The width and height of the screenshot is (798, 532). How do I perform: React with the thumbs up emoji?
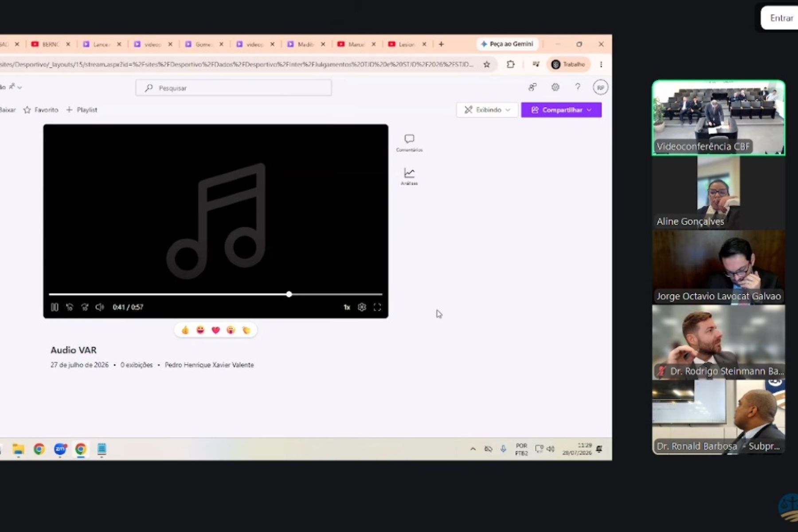pyautogui.click(x=185, y=330)
